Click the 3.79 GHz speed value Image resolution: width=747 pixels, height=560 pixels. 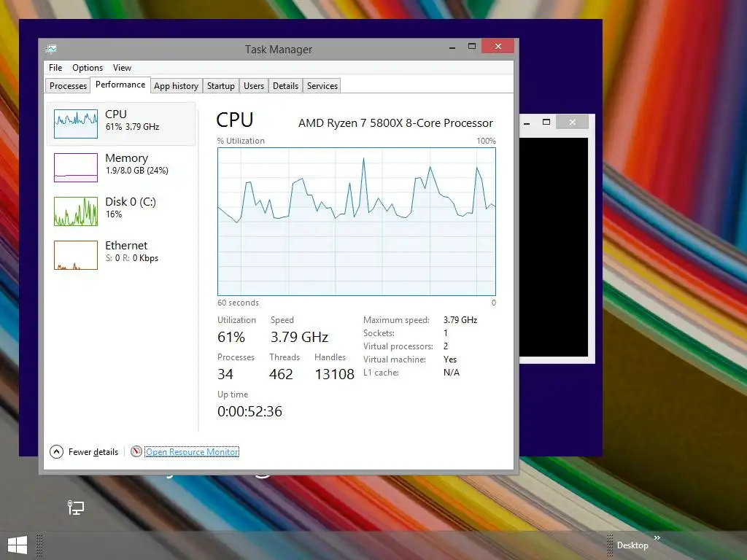pyautogui.click(x=299, y=337)
